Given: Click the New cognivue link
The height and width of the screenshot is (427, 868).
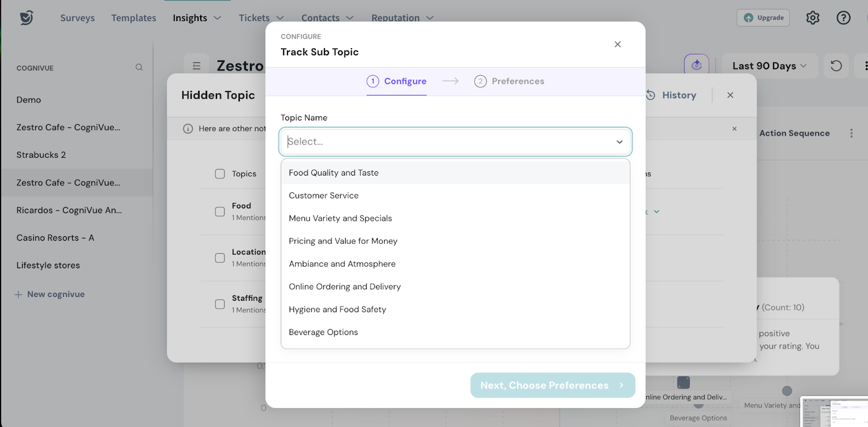Looking at the screenshot, I should point(56,294).
